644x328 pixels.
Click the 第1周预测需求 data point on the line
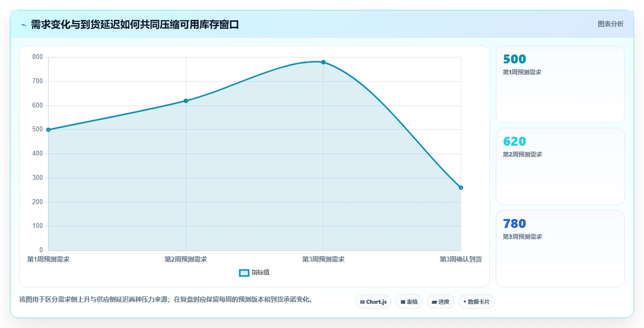[x=48, y=130]
